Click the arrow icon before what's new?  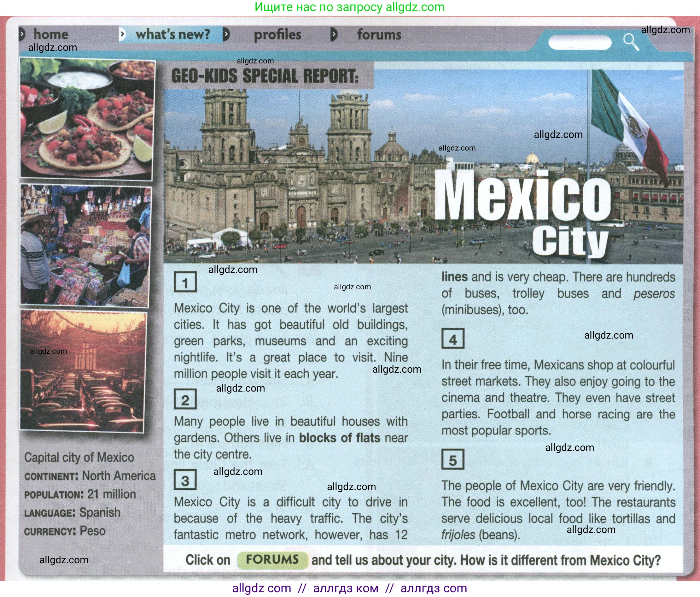(123, 34)
